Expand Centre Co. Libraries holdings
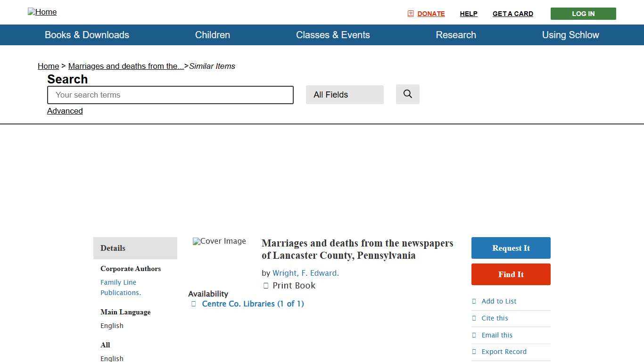This screenshot has height=362, width=644. pos(253,304)
